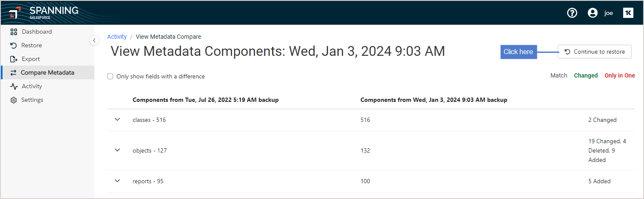
Task: Click the user account avatar icon
Action: pyautogui.click(x=593, y=13)
